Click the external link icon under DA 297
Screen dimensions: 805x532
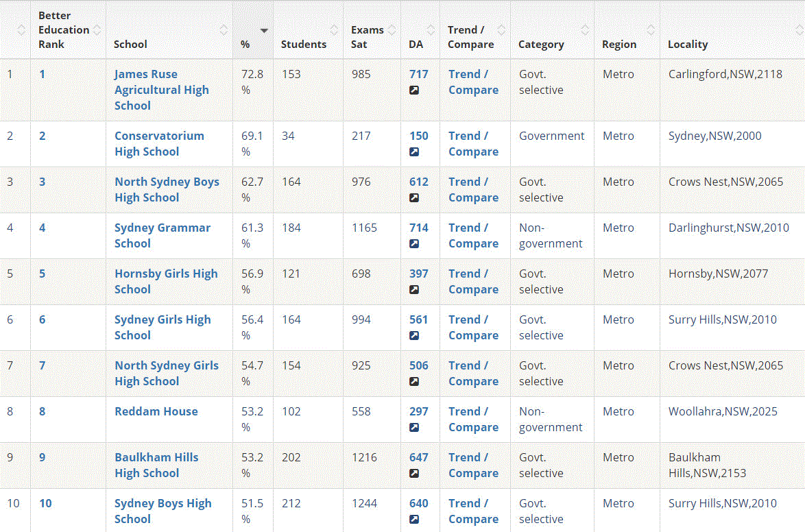(x=414, y=428)
